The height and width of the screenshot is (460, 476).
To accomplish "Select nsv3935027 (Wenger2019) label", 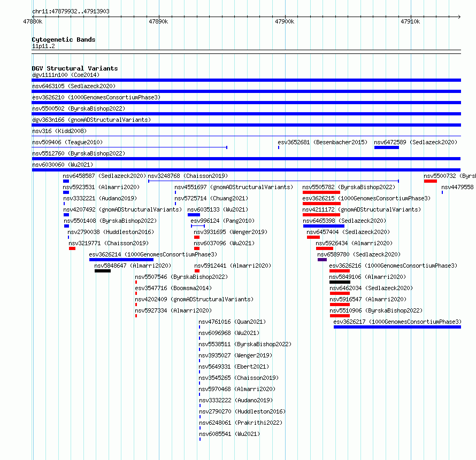I will pos(235,355).
